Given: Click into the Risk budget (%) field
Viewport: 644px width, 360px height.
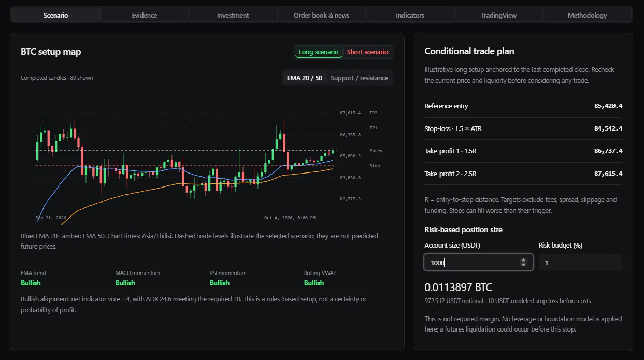Looking at the screenshot, I should tap(580, 262).
